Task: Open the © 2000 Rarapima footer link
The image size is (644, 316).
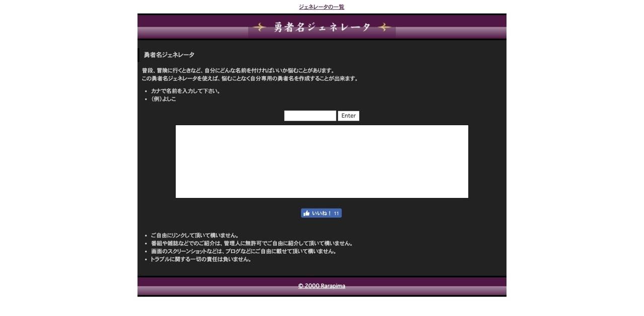Action: point(321,285)
